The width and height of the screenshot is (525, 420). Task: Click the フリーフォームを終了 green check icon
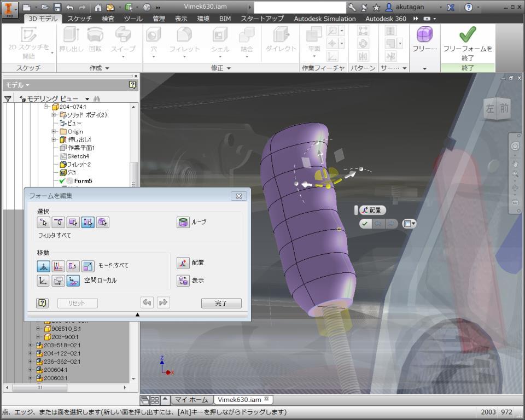pos(468,35)
